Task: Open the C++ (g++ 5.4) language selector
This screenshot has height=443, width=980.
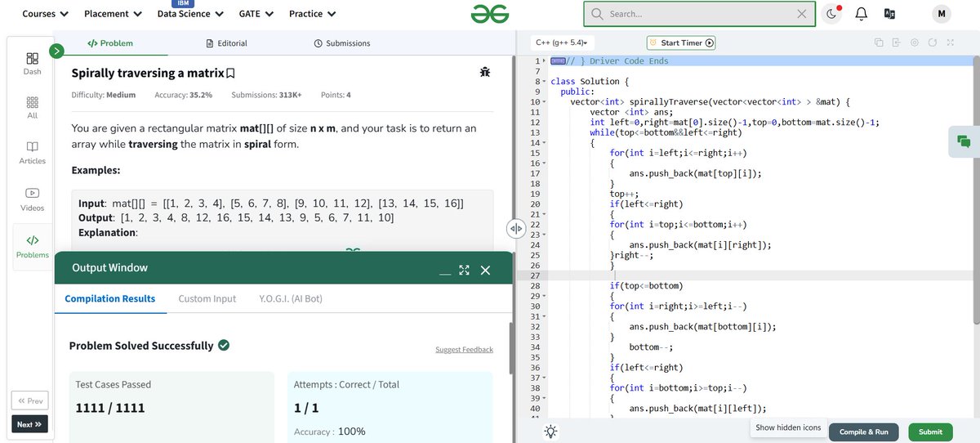Action: (x=563, y=43)
